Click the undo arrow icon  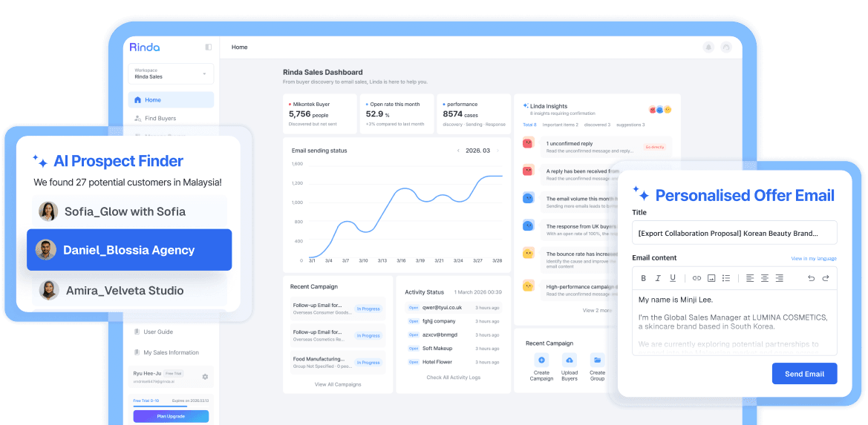point(811,278)
